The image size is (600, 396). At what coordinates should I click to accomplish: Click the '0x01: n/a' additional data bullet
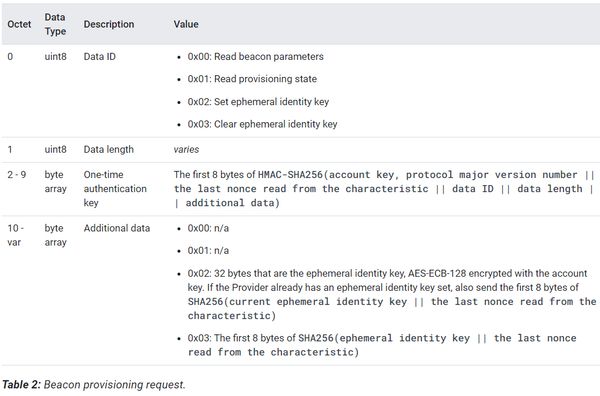(x=208, y=251)
